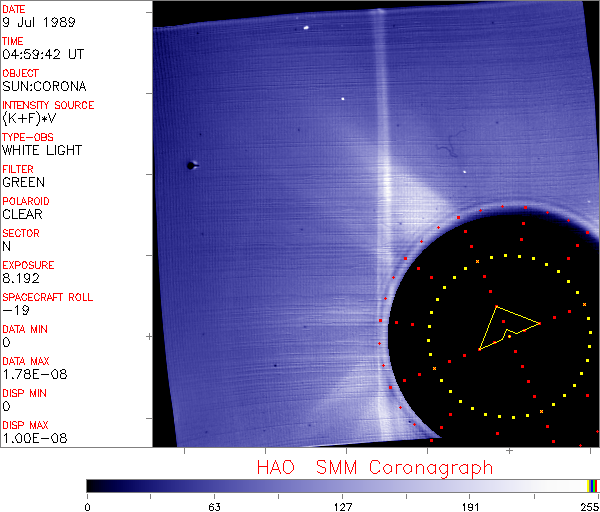
Task: Select the sector value N
Action: [7, 246]
